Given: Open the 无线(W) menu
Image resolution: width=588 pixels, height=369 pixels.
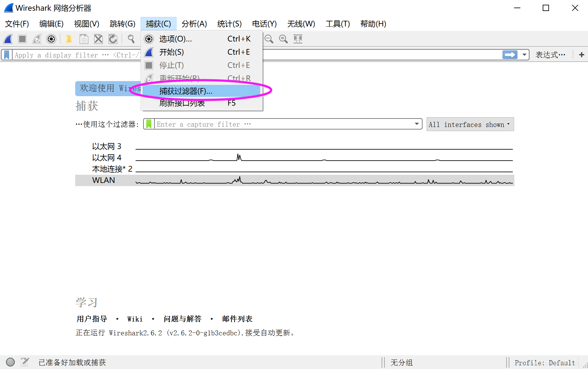Looking at the screenshot, I should pos(301,24).
